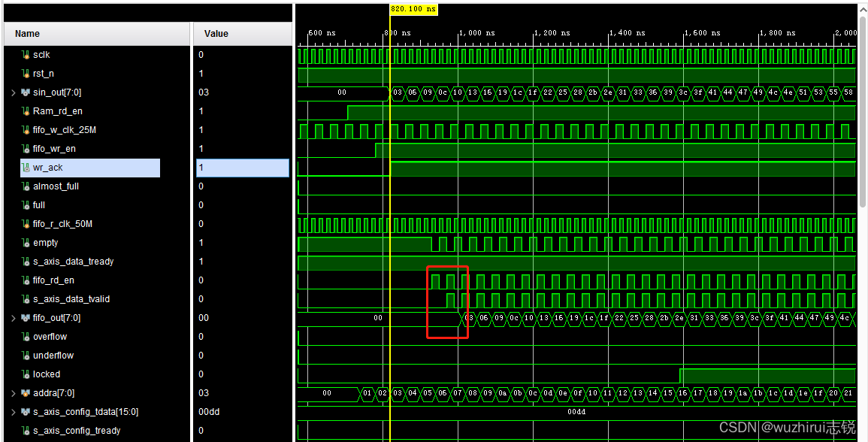Image resolution: width=868 pixels, height=442 pixels.
Task: Expand the fifo_out[7:0] bus signal
Action: (x=14, y=318)
